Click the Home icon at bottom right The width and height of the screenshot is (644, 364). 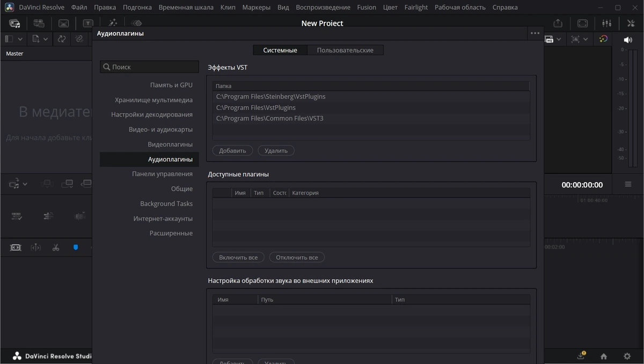pos(604,356)
